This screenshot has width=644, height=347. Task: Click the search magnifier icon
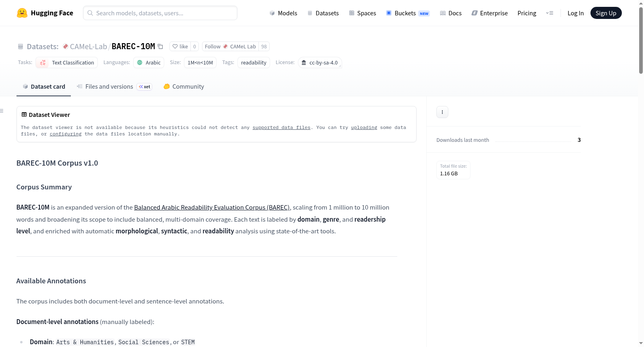(x=90, y=13)
